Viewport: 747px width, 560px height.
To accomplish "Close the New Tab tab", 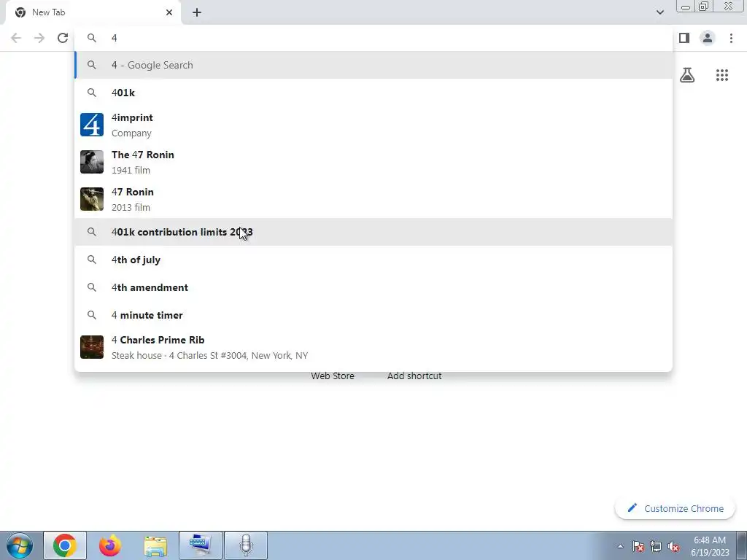I will [x=169, y=12].
